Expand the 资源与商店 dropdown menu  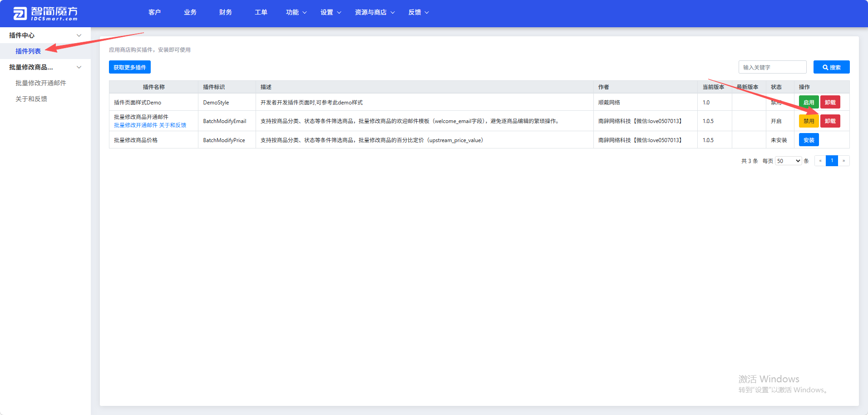click(x=375, y=12)
